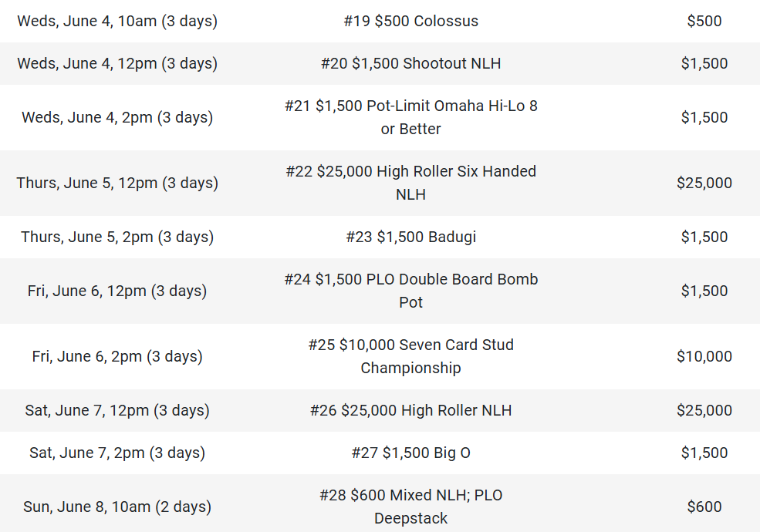Click the $600 buy-in amount
Screen dimensions: 760x532
(704, 507)
